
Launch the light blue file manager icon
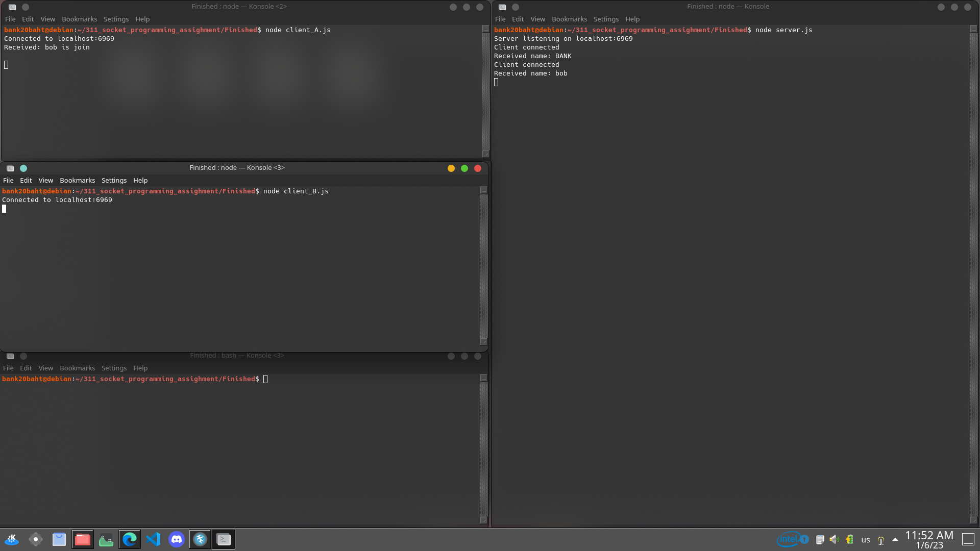click(x=59, y=539)
